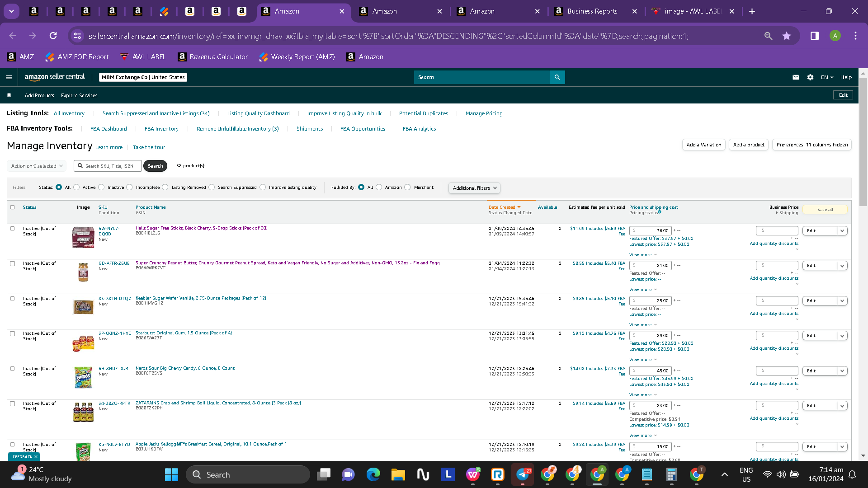The height and width of the screenshot is (488, 868).
Task: Select the Incomplete status filter
Action: click(130, 187)
